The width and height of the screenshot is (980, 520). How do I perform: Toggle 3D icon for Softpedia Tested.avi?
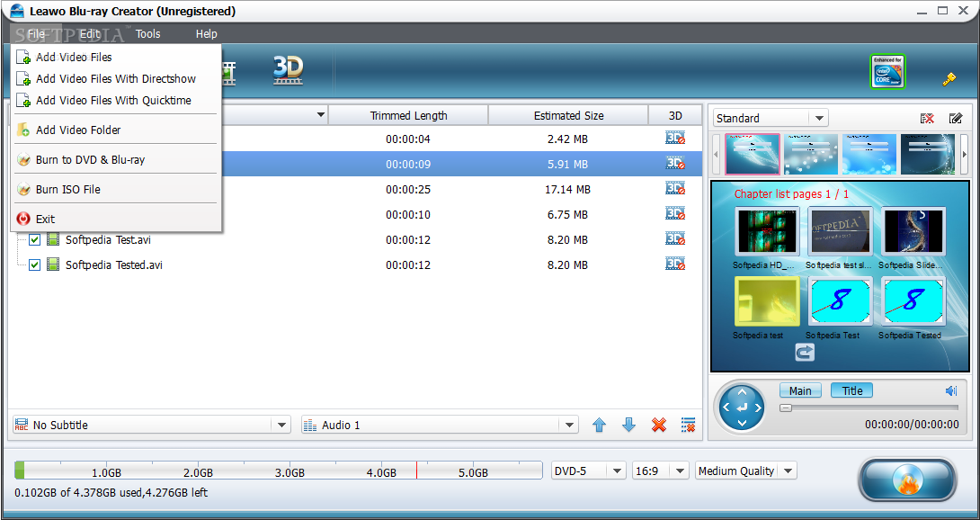pyautogui.click(x=675, y=264)
